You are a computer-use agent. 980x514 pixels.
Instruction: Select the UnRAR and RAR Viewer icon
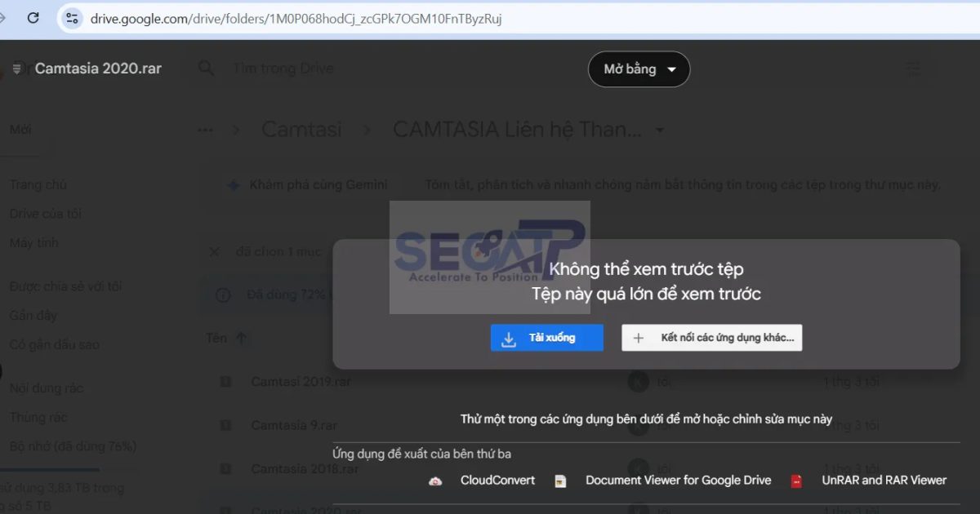click(796, 481)
